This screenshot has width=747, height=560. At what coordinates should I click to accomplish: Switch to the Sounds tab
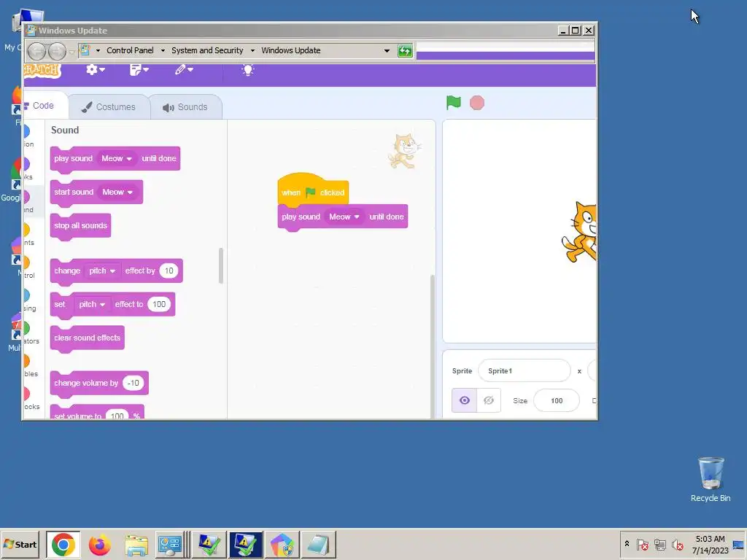[185, 106]
